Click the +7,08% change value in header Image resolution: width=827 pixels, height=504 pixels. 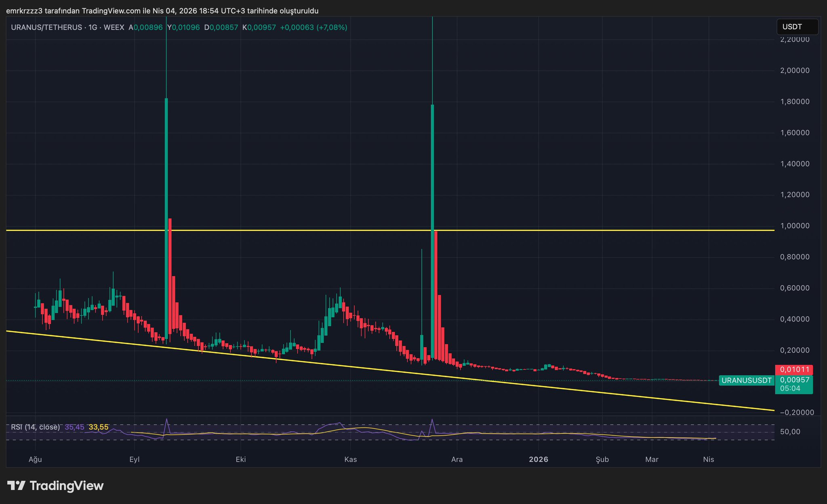332,27
